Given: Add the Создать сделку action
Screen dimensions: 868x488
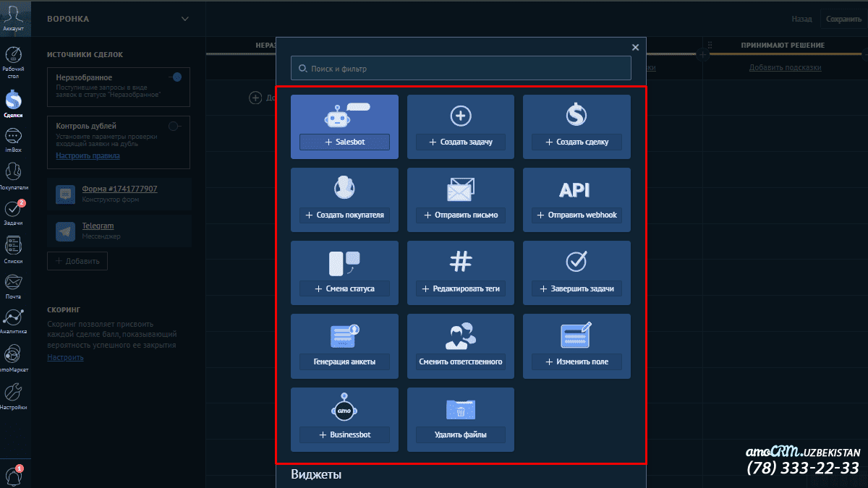Looking at the screenshot, I should click(576, 142).
